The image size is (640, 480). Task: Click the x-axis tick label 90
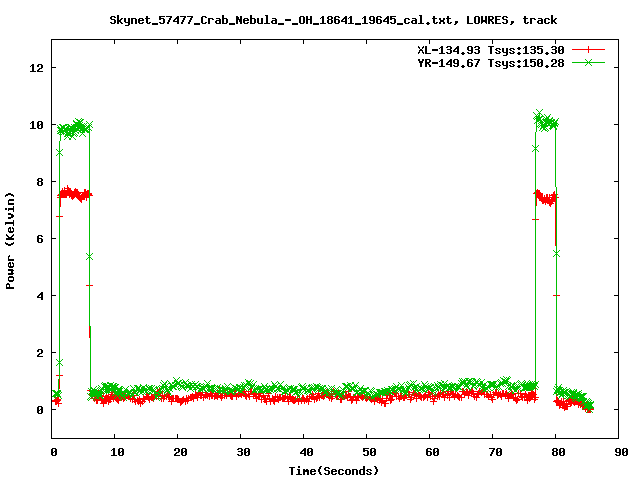pyautogui.click(x=621, y=452)
